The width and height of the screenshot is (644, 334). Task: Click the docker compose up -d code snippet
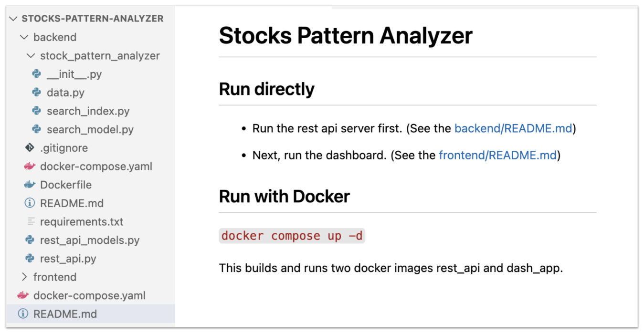click(x=292, y=235)
